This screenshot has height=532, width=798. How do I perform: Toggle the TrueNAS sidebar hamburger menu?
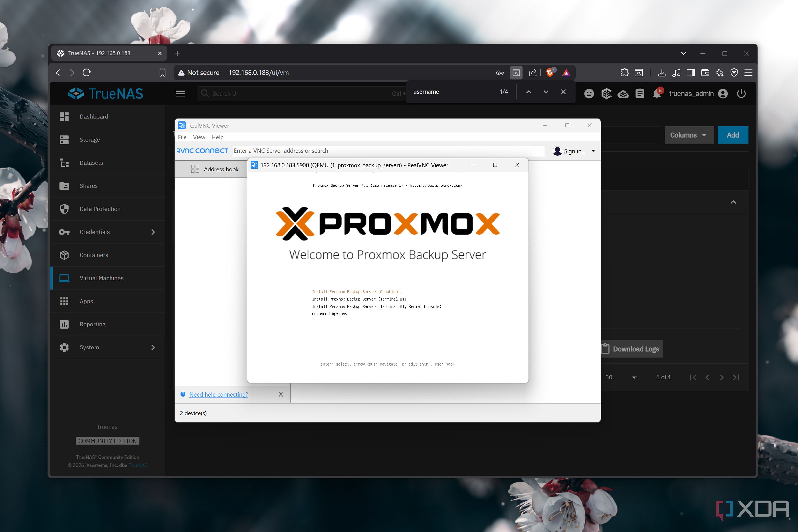(180, 94)
